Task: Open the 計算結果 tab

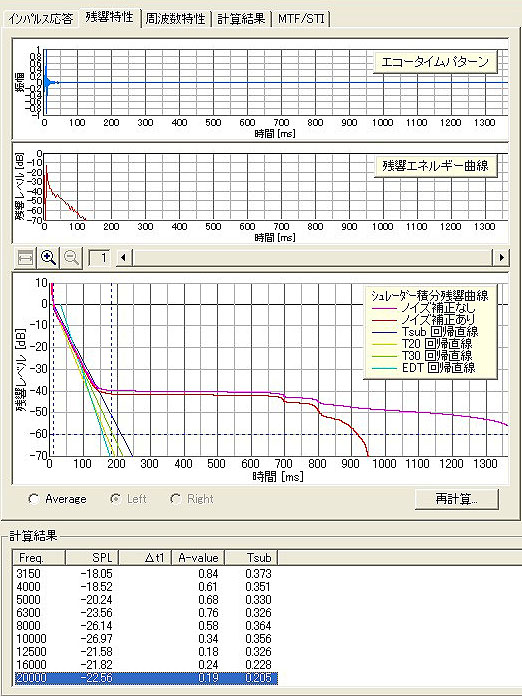Action: [241, 19]
